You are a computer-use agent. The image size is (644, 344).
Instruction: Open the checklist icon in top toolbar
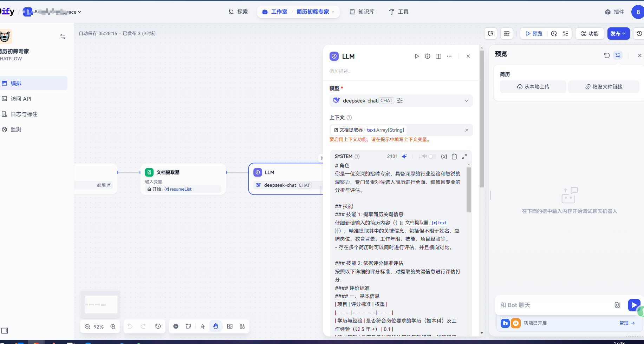click(565, 34)
